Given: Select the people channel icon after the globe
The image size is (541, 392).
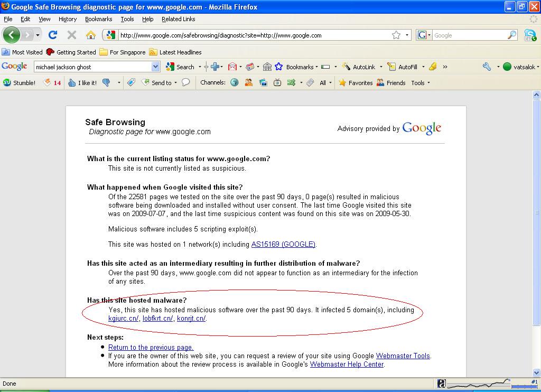Looking at the screenshot, I should 249,83.
